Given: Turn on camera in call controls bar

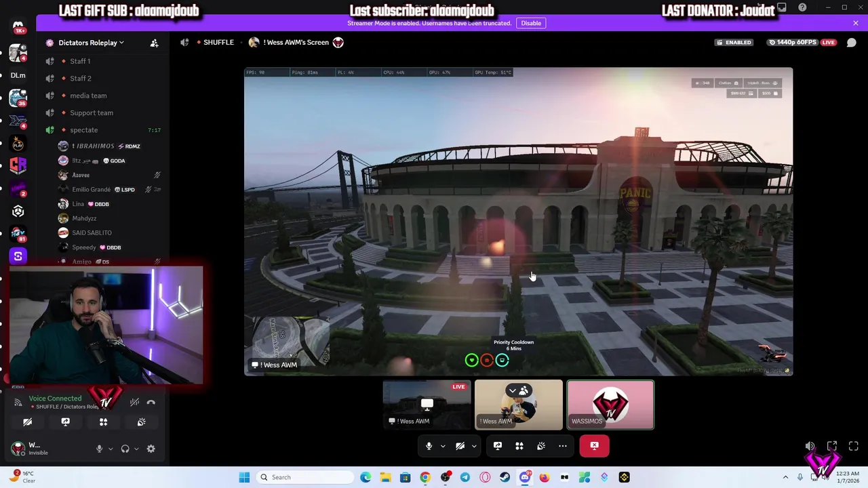Looking at the screenshot, I should click(x=460, y=446).
